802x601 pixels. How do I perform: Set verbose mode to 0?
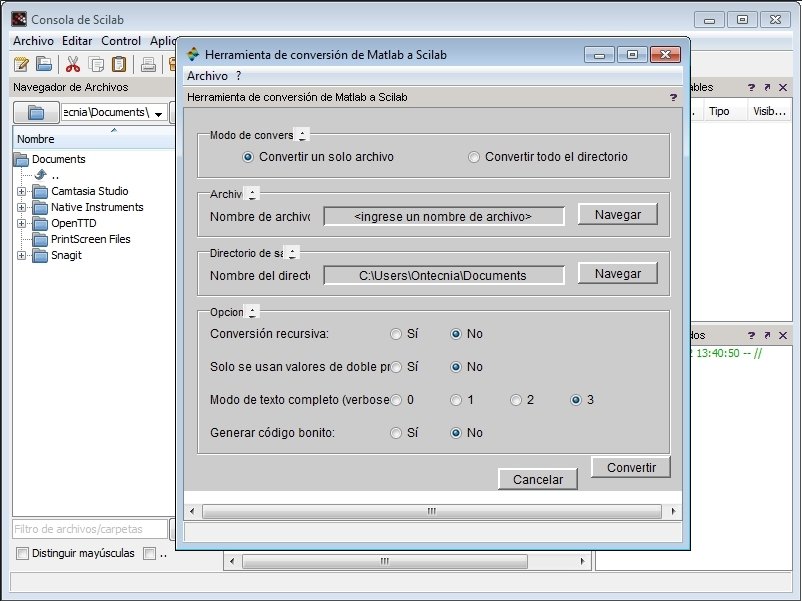(x=396, y=400)
